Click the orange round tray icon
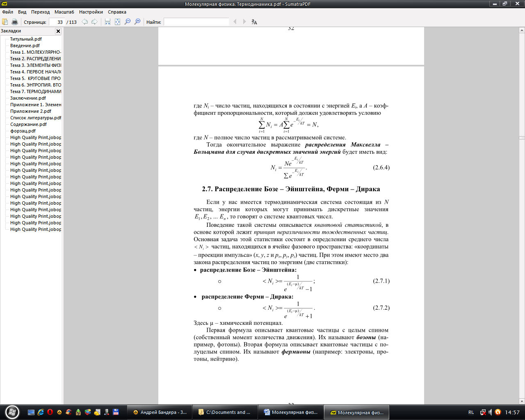This screenshot has width=525, height=420. 498,412
